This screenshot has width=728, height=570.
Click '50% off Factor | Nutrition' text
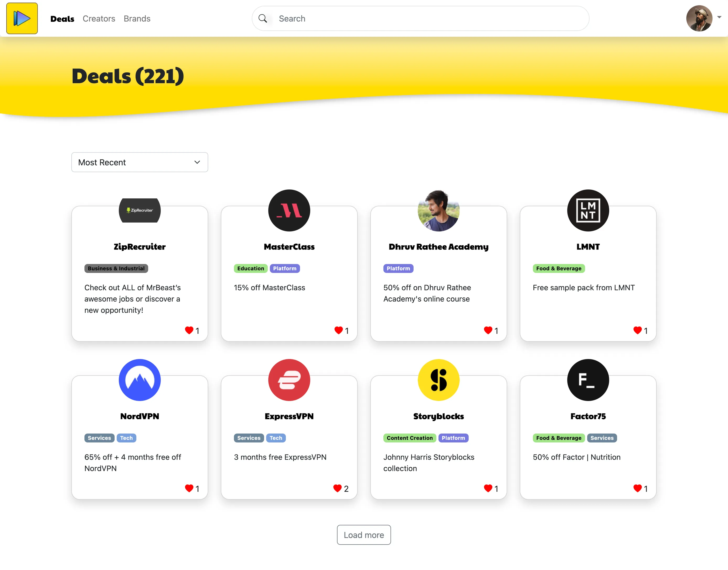[x=577, y=457]
